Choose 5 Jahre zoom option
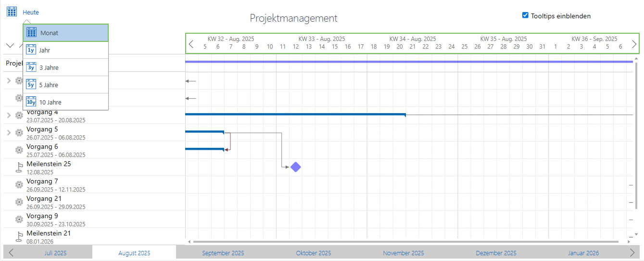 pos(65,85)
